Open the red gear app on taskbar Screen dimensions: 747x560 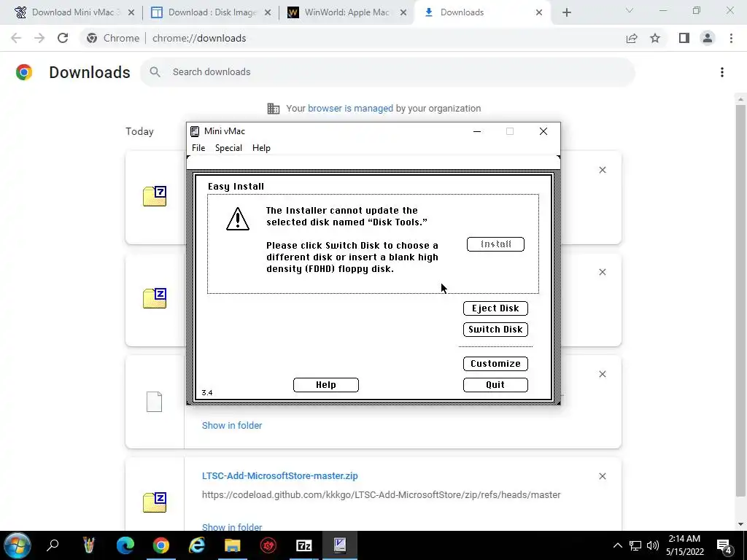pos(268,545)
